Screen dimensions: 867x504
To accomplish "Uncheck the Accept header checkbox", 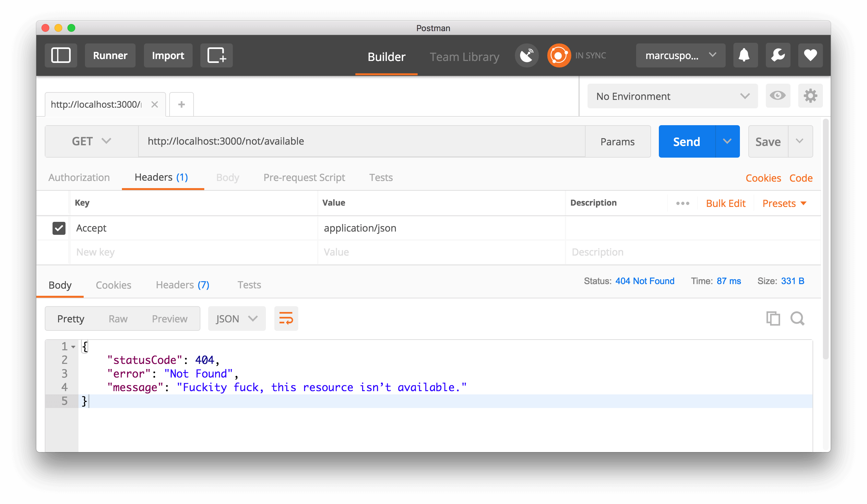I will click(x=59, y=228).
